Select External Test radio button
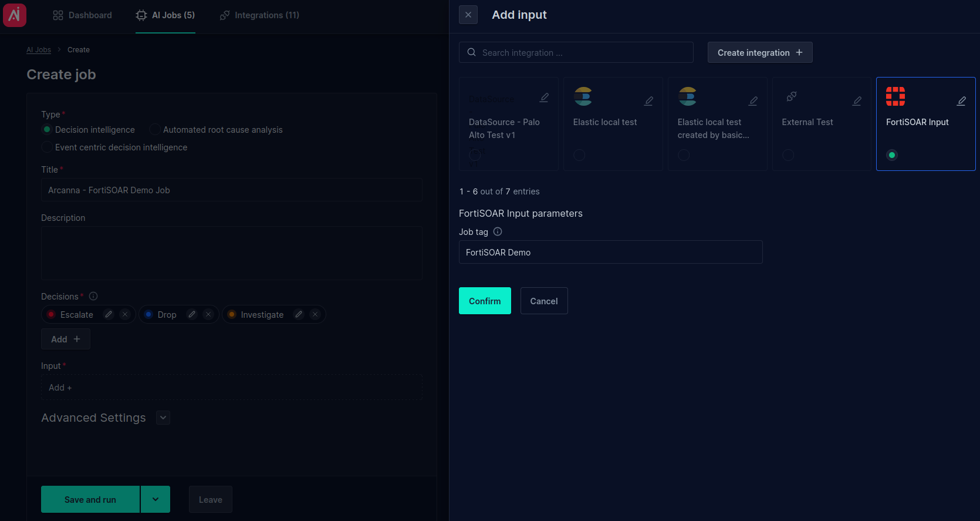This screenshot has width=980, height=521. point(788,155)
